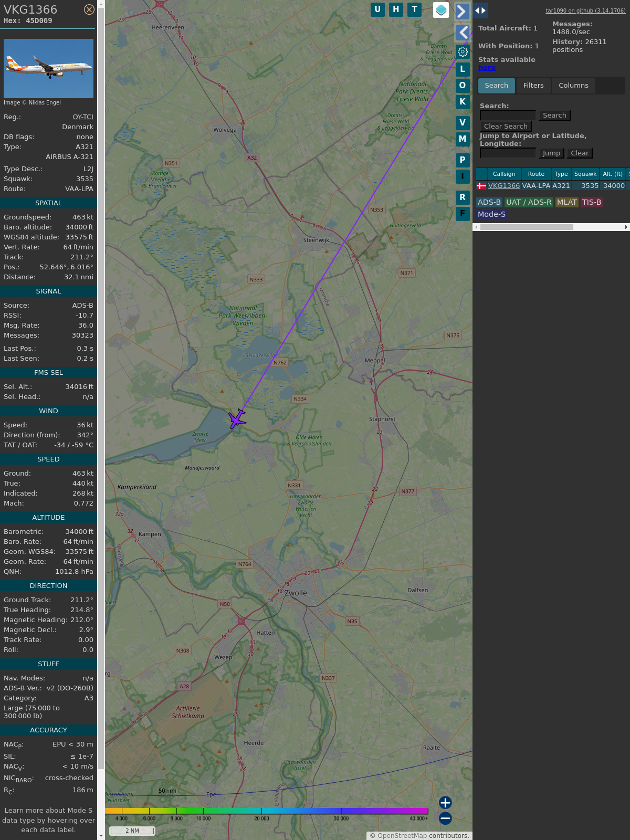Zoom in with the plus button
The width and height of the screenshot is (630, 840).
[445, 802]
